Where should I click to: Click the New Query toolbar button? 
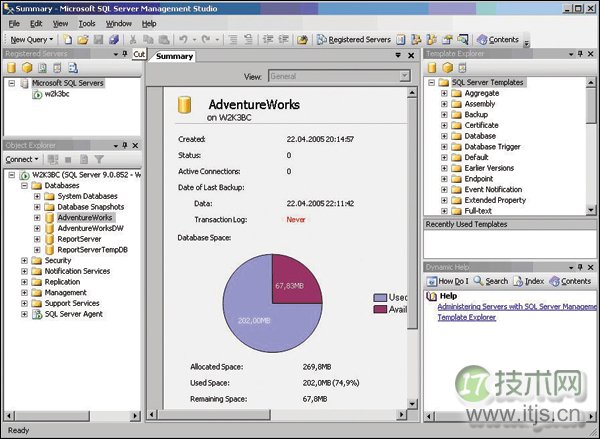click(x=32, y=39)
